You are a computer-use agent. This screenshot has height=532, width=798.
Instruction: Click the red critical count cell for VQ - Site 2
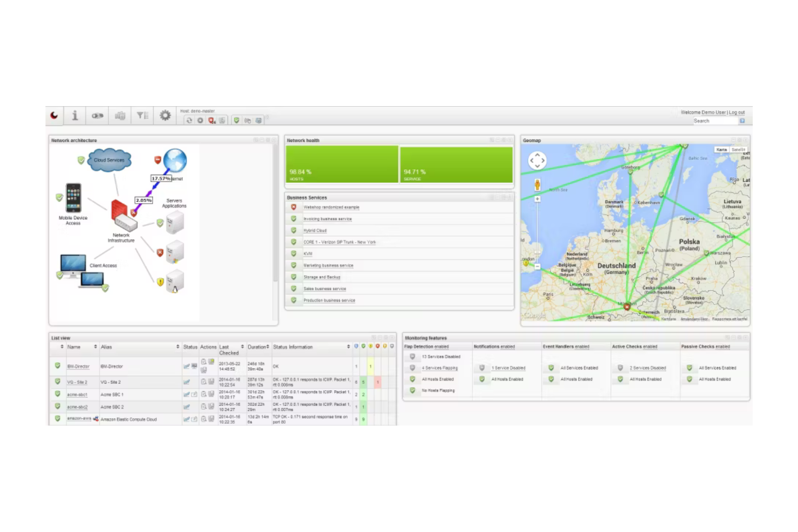378,382
